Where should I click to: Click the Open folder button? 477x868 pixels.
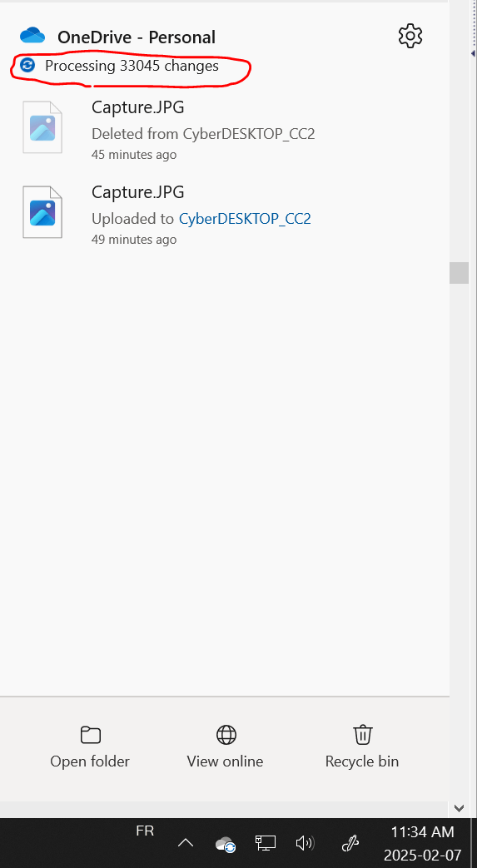click(90, 746)
